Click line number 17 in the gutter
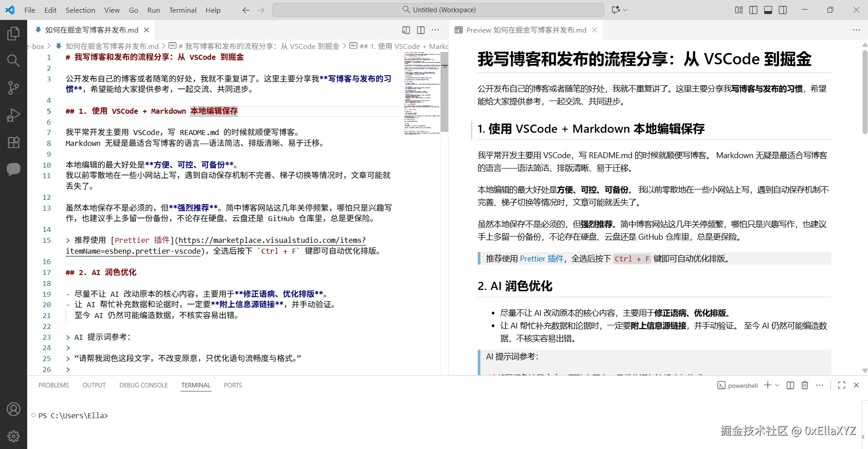 pos(47,273)
